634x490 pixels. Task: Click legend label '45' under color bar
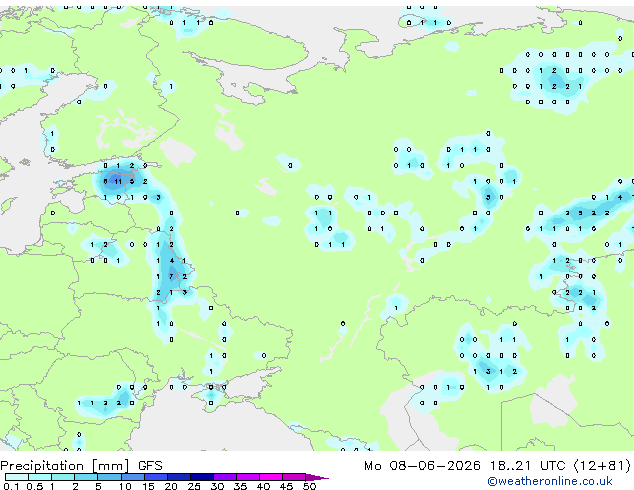pyautogui.click(x=286, y=486)
